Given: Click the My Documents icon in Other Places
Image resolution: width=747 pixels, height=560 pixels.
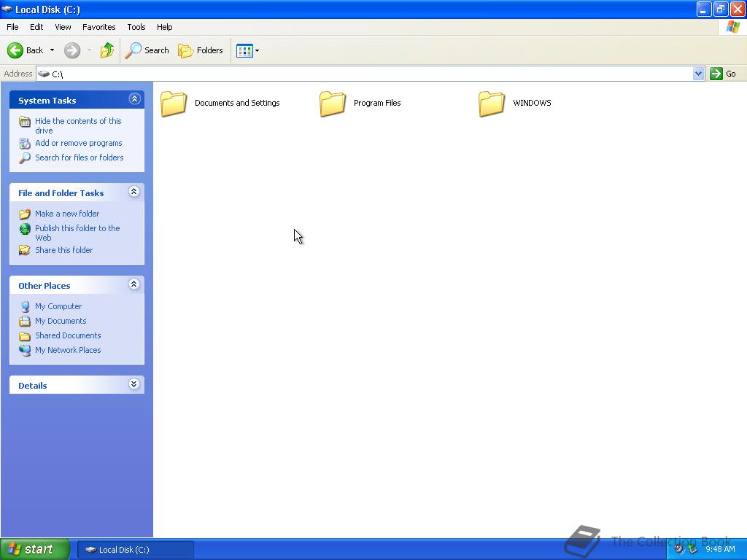Looking at the screenshot, I should pyautogui.click(x=25, y=321).
